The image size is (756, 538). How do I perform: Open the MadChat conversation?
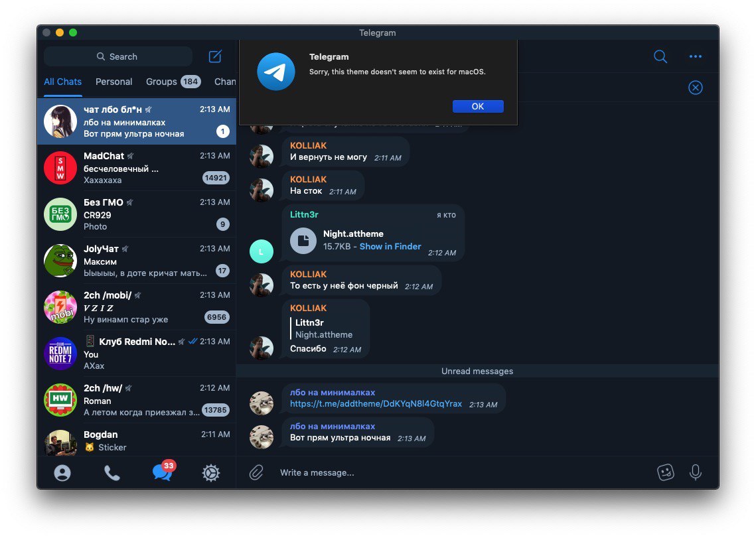[x=137, y=168]
